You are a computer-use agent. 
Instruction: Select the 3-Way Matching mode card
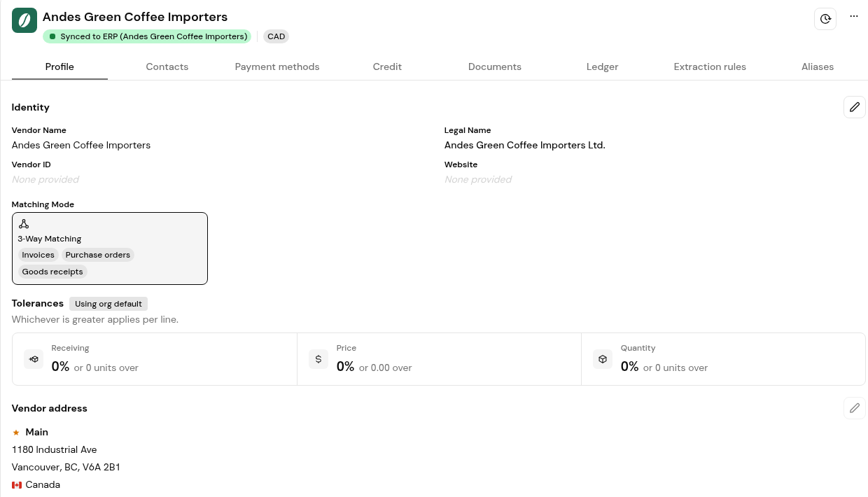click(x=110, y=248)
